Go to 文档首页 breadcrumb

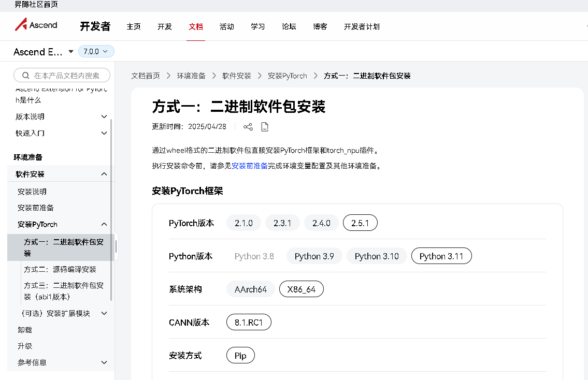click(146, 76)
